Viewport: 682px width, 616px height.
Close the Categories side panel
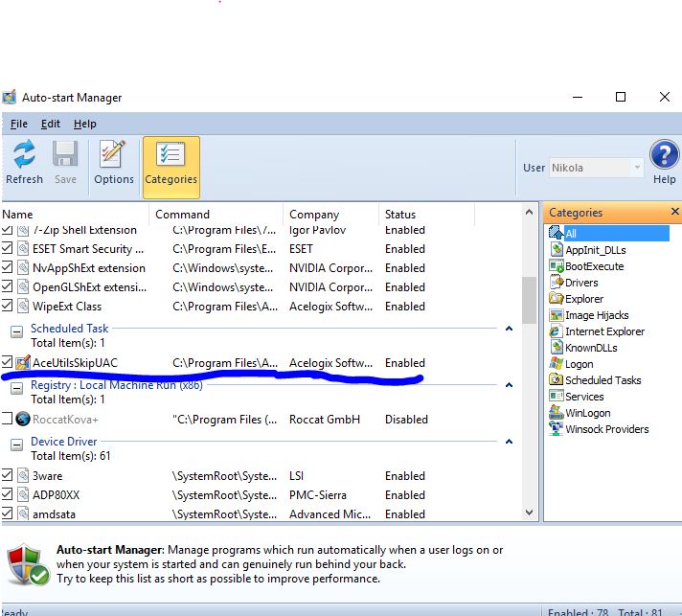pos(674,212)
